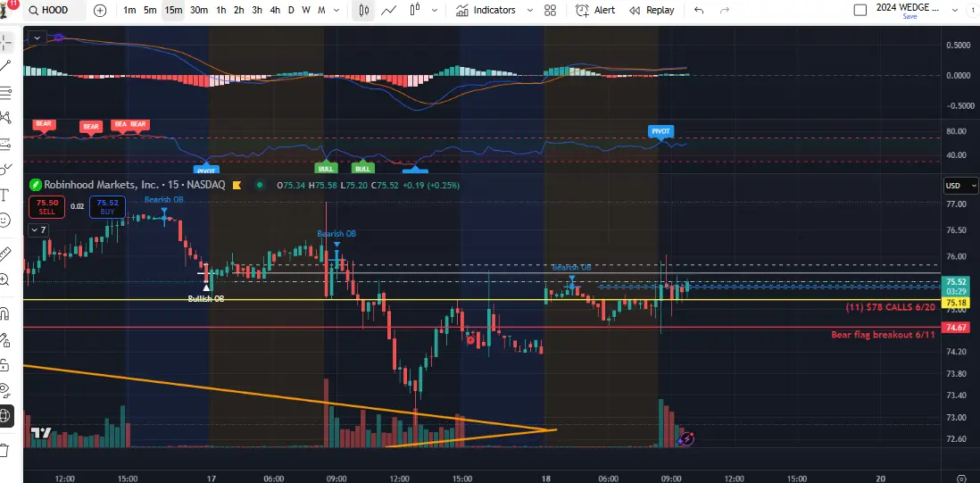The image size is (980, 483).
Task: Create an Alert
Action: (595, 10)
